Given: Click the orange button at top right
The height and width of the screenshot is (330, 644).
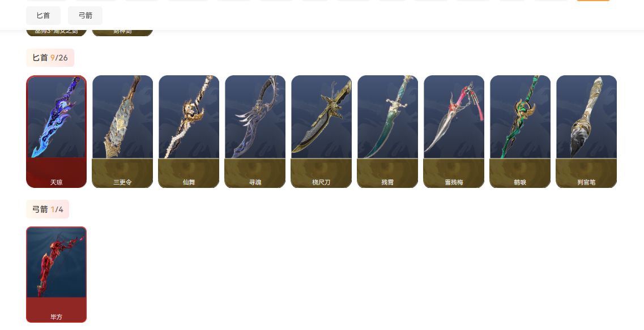Looking at the screenshot, I should (593, 1).
